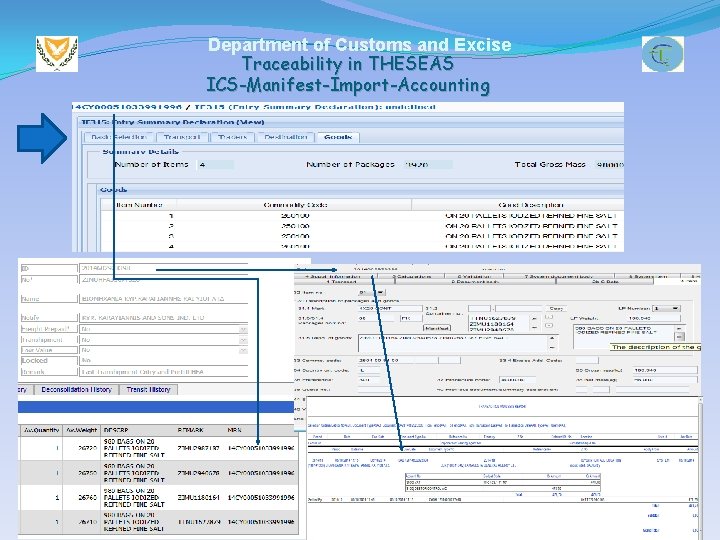Select the manifest row with weight 26760
The image size is (720, 540).
(158, 497)
